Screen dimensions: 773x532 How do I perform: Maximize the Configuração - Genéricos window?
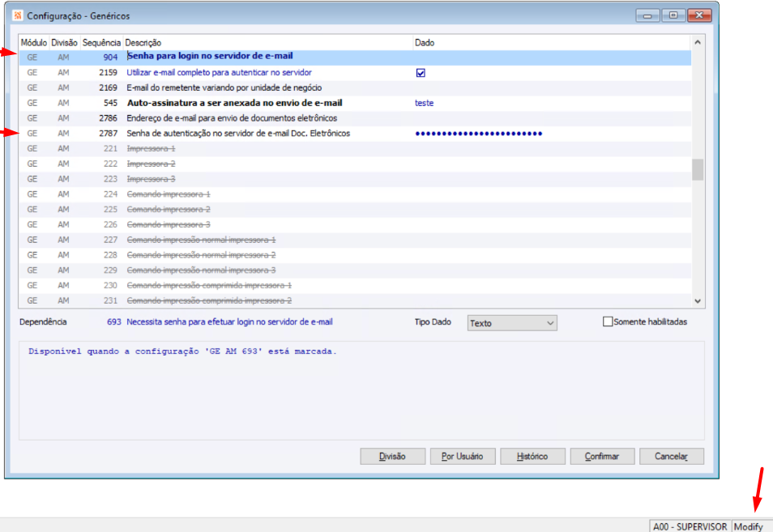(673, 15)
